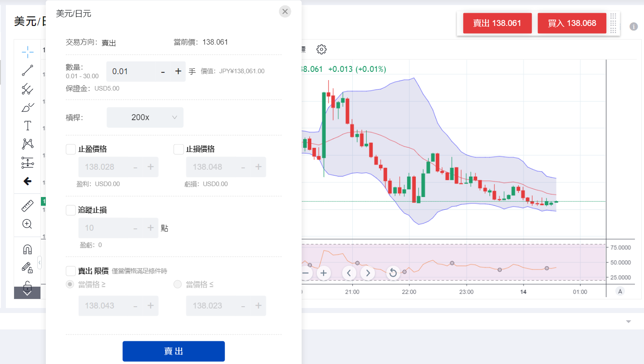Image resolution: width=644 pixels, height=364 pixels.
Task: Select the text annotation tool
Action: coord(27,126)
